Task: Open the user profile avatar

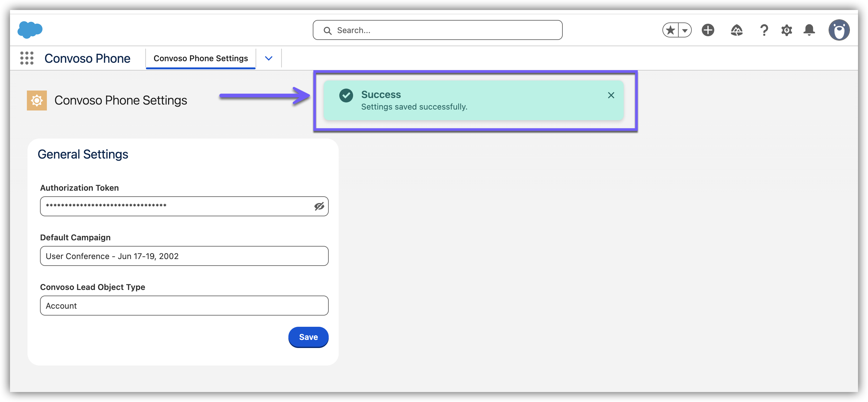Action: [839, 30]
